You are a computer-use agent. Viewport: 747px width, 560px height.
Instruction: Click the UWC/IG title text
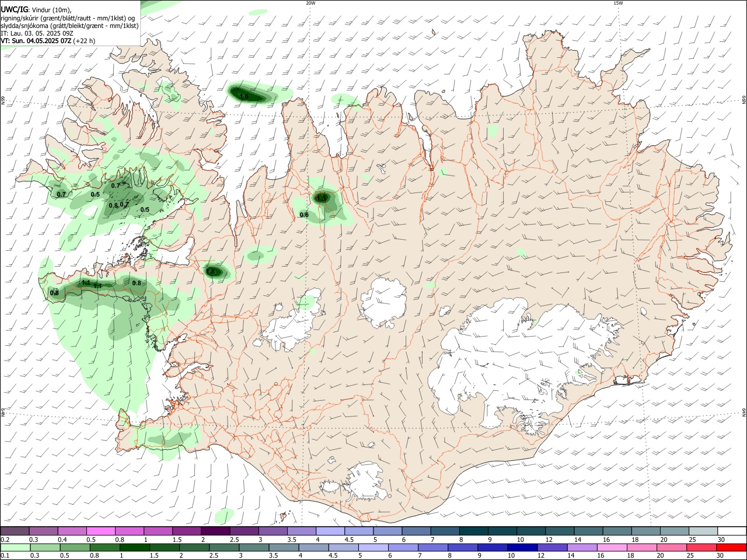click(14, 9)
